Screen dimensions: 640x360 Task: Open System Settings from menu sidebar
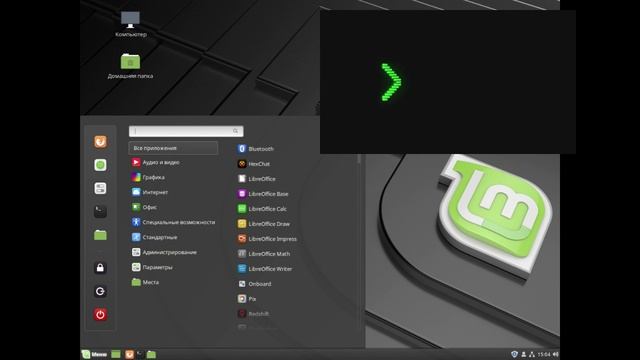[x=100, y=188]
